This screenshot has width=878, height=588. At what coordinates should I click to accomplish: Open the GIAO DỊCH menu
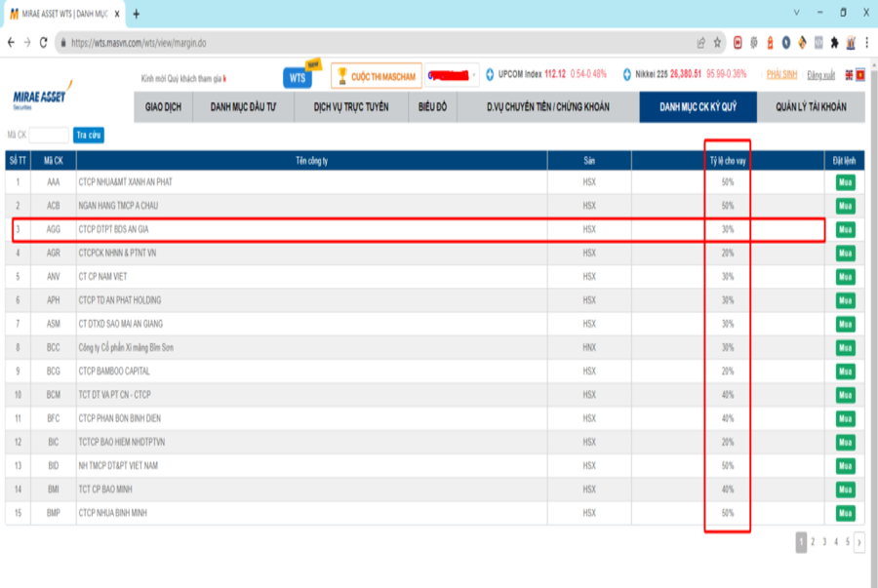coord(165,106)
